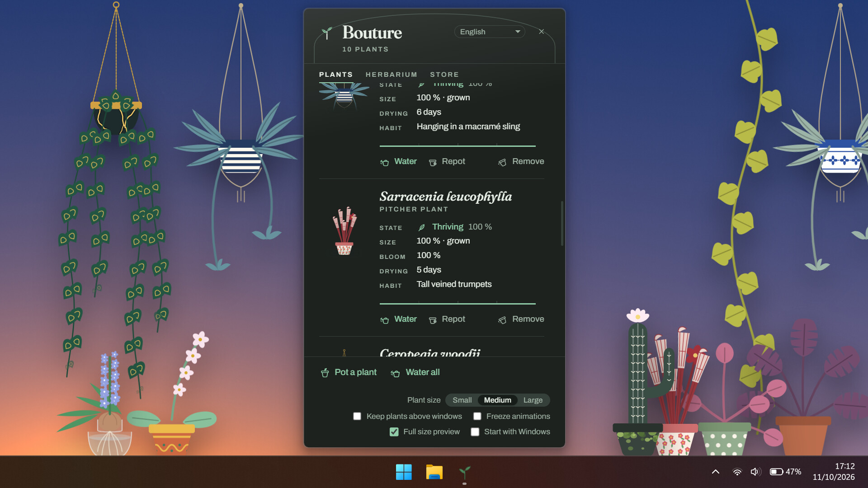This screenshot has height=488, width=868.
Task: Click the battery 47% indicator
Action: [x=786, y=472]
